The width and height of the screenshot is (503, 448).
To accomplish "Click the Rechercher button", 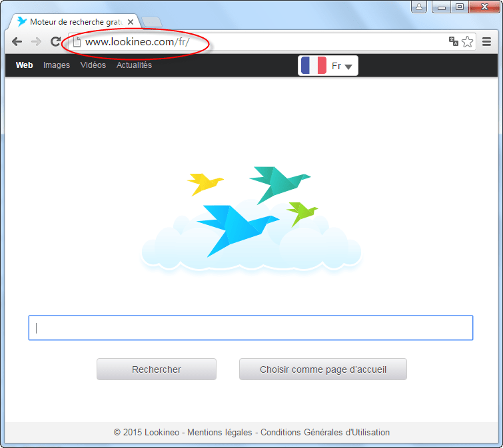I will coord(157,369).
